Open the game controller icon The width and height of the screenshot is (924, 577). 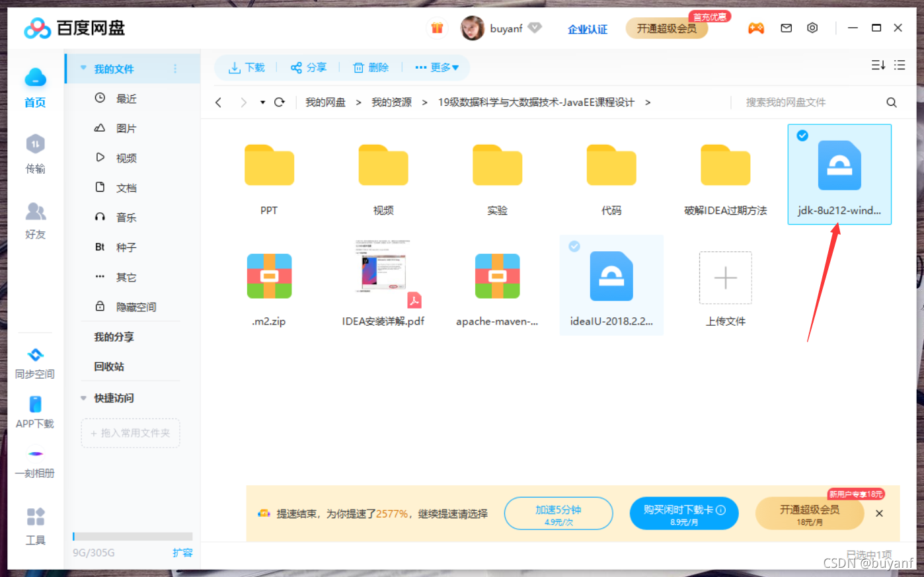click(756, 28)
